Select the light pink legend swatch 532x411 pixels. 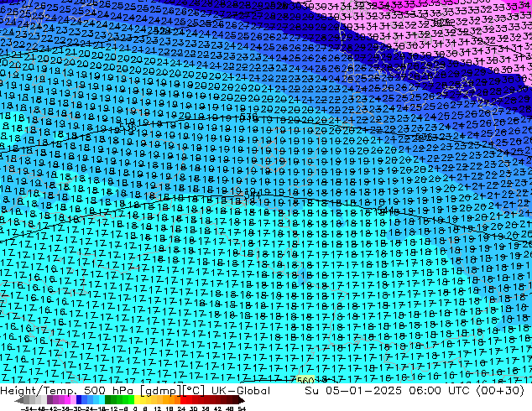[73, 399]
